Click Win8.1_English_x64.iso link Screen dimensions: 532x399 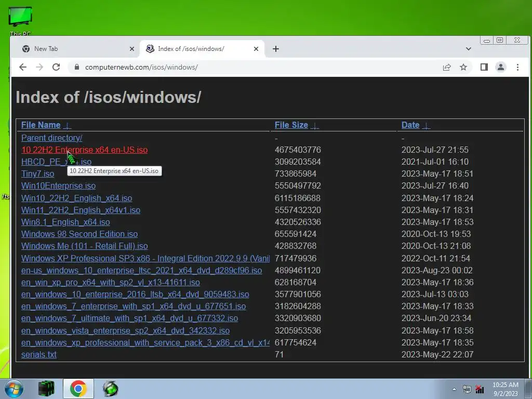(x=65, y=222)
